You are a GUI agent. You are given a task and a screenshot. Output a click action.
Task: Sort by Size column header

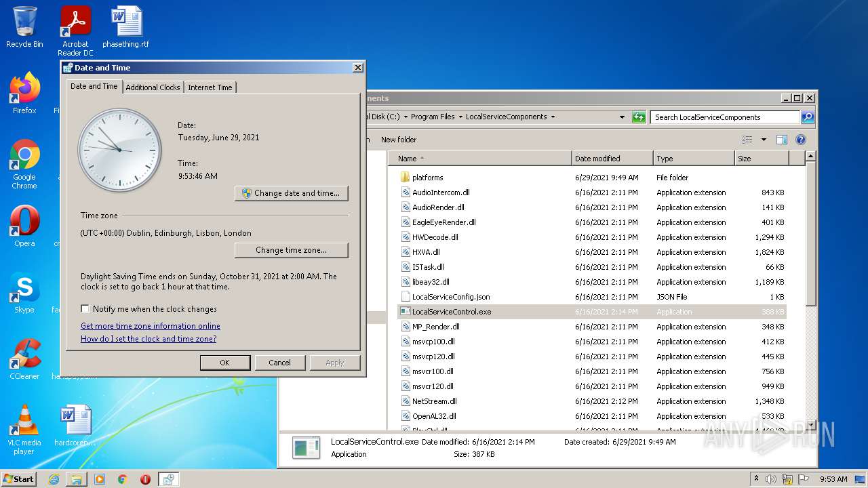[762, 159]
